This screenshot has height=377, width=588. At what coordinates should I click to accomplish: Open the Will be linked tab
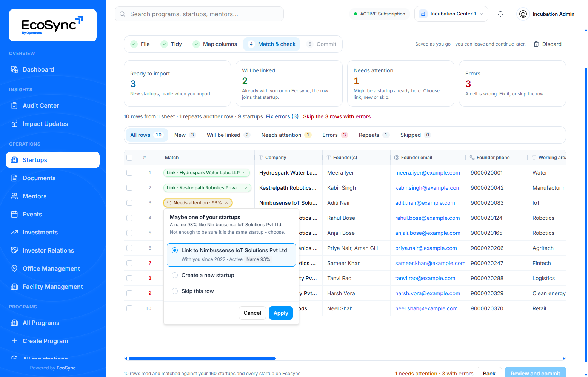click(x=228, y=135)
